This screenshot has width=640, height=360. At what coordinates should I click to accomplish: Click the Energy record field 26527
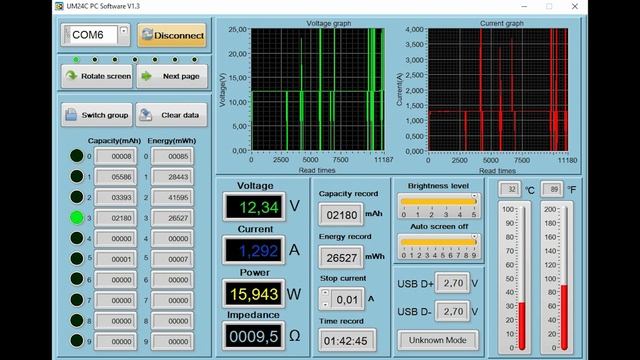click(x=341, y=258)
